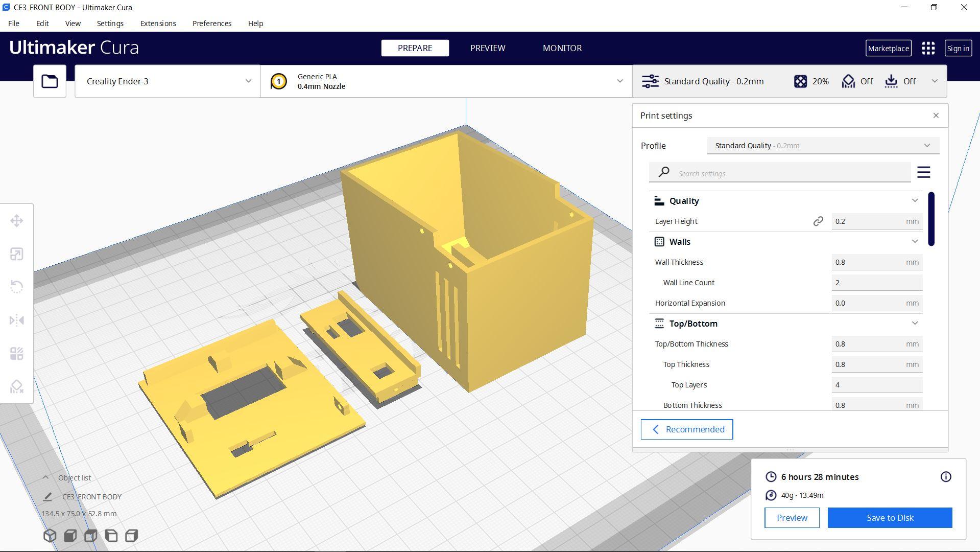The image size is (980, 552).
Task: Edit the Bottom Thickness value
Action: click(x=877, y=404)
